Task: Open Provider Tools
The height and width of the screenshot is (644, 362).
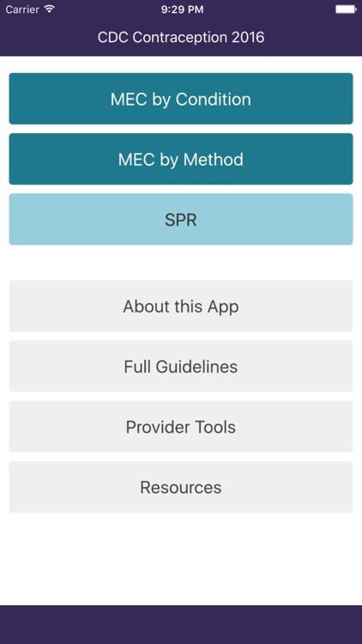Action: tap(181, 427)
